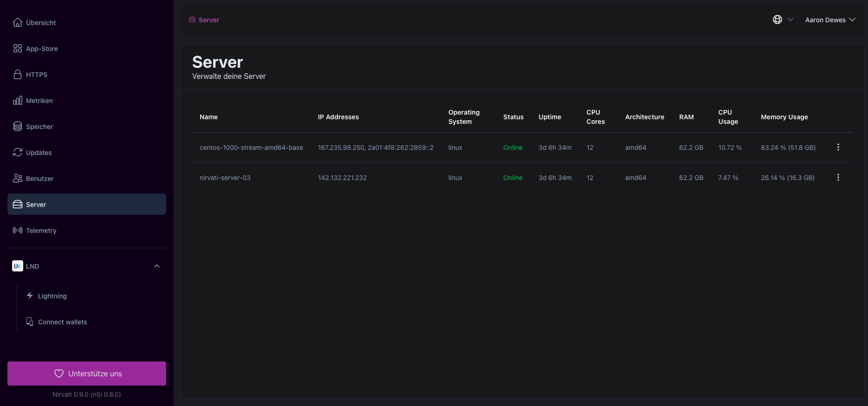The image size is (868, 406).
Task: Click the Benutzer users icon
Action: click(x=18, y=178)
